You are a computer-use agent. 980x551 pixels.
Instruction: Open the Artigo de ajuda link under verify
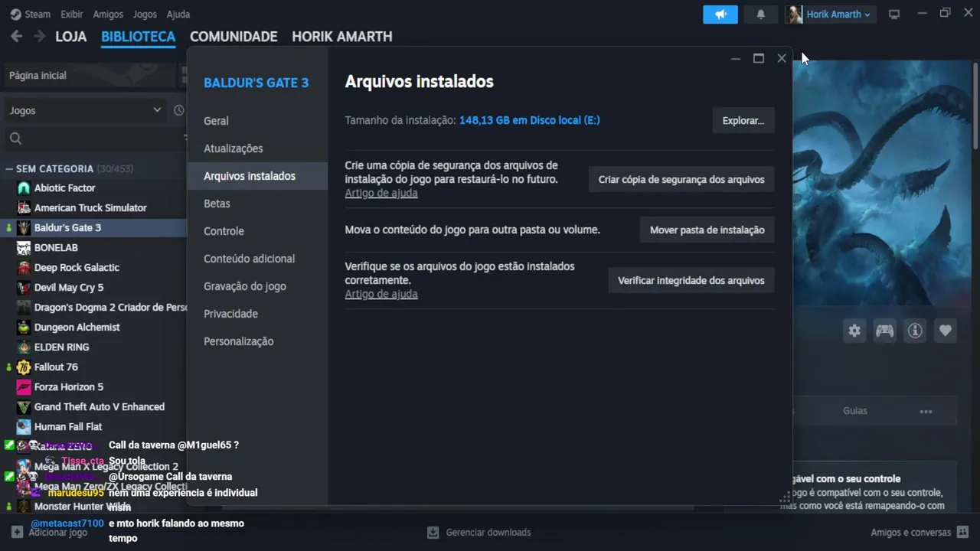[x=381, y=294]
